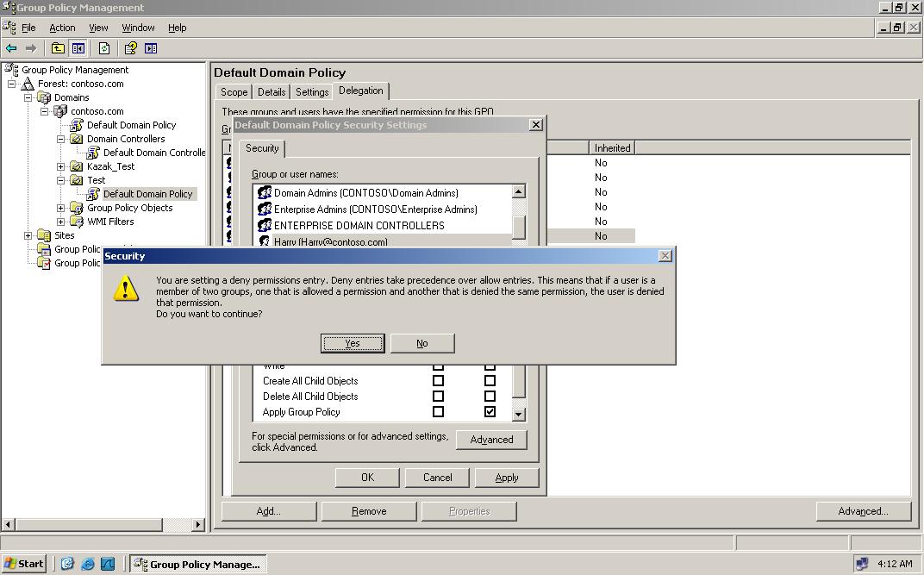Image resolution: width=924 pixels, height=575 pixels.
Task: Click the Refresh toolbar icon
Action: (x=104, y=48)
